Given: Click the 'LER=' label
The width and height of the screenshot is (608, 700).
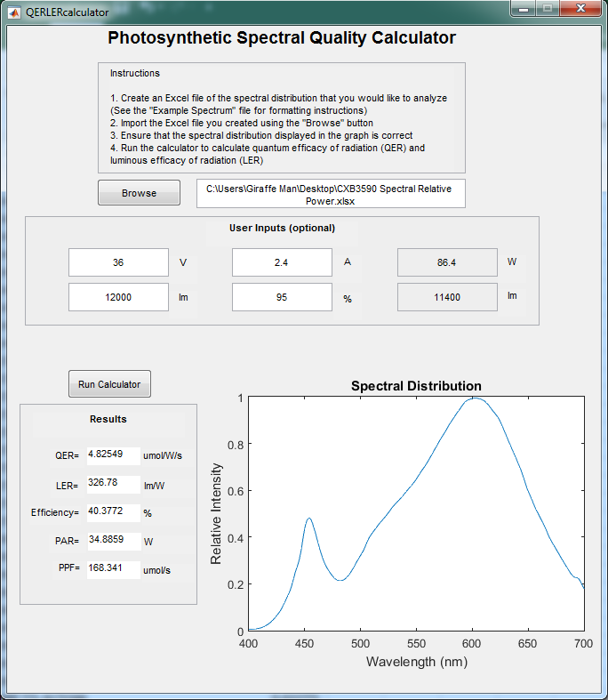Looking at the screenshot, I should point(67,486).
